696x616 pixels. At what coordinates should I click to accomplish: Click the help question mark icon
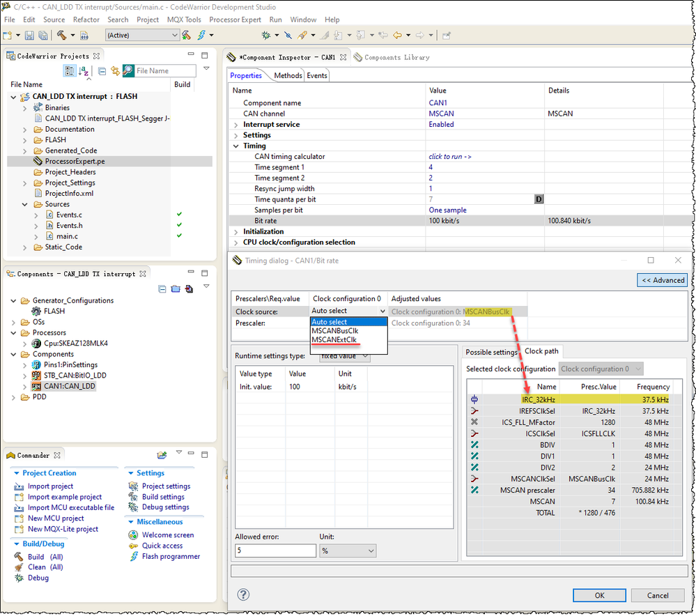[x=243, y=594]
